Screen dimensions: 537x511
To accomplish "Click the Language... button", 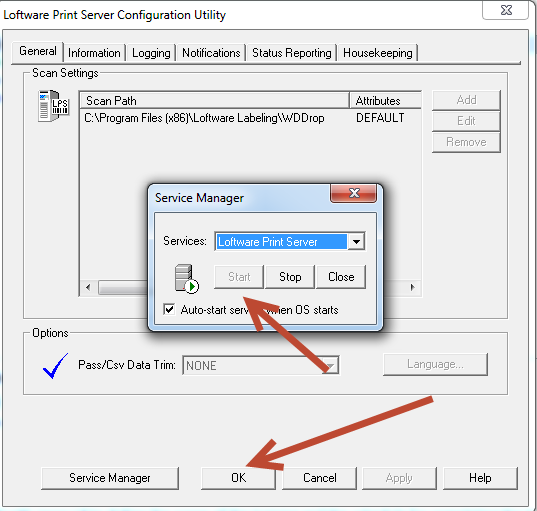I will point(435,364).
